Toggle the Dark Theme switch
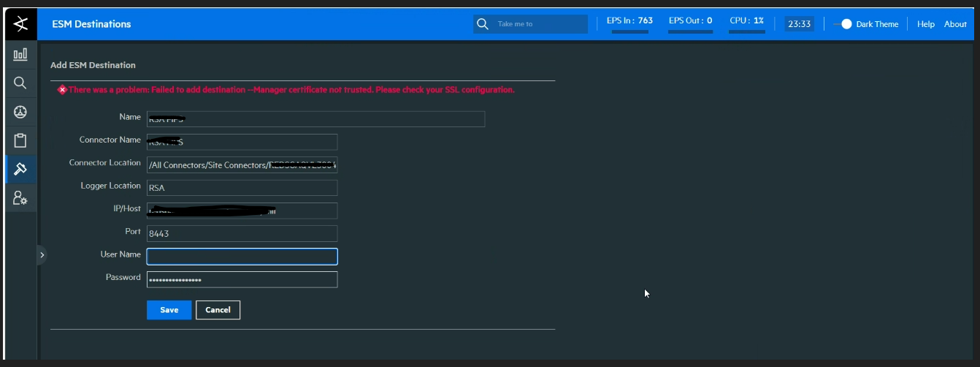Image resolution: width=980 pixels, height=367 pixels. pyautogui.click(x=843, y=24)
